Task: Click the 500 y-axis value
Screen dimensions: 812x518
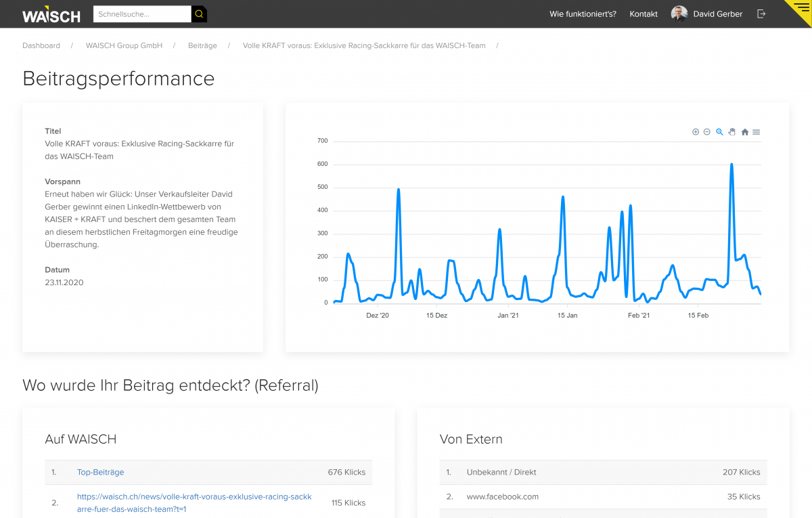Action: [322, 187]
